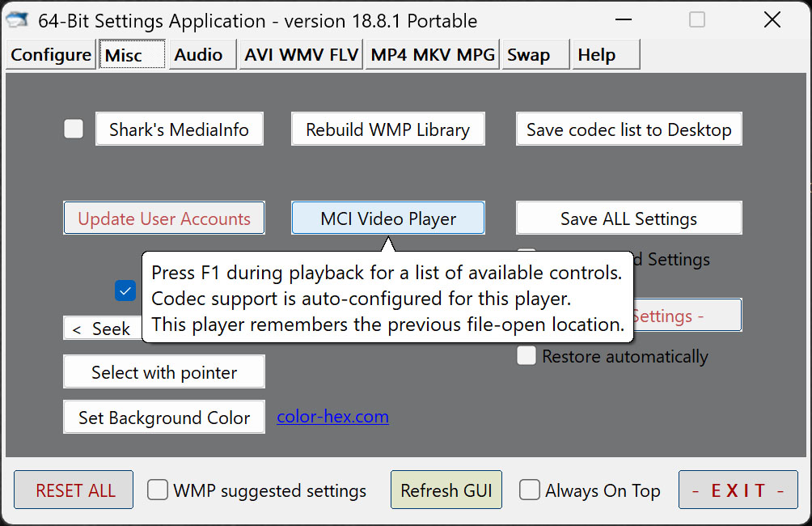Image resolution: width=812 pixels, height=526 pixels.
Task: Open the color-hex.com link
Action: 332,417
